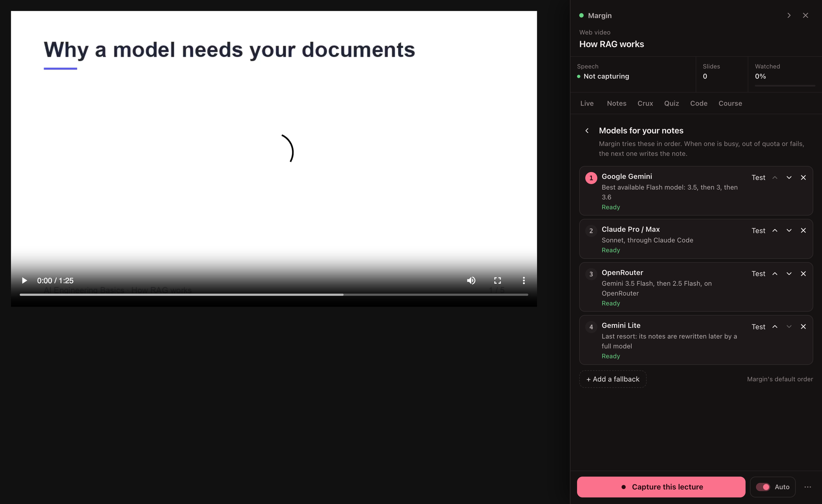This screenshot has width=822, height=504.
Task: Click the Google Gemini number 1 badge
Action: click(591, 178)
